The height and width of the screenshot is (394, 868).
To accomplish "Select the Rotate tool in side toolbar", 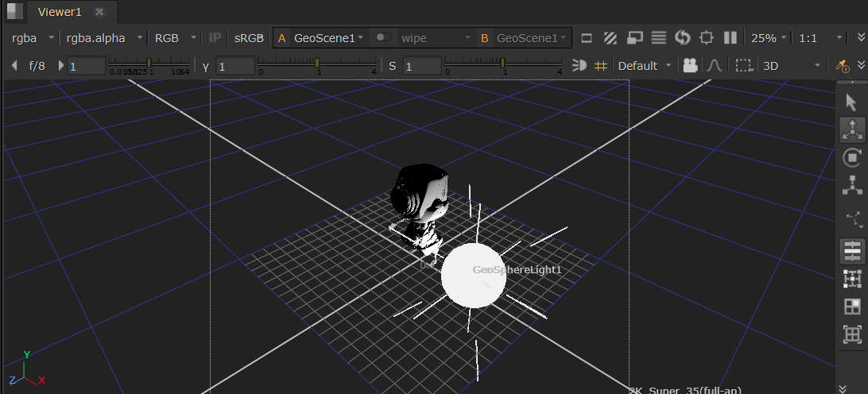I will point(852,157).
